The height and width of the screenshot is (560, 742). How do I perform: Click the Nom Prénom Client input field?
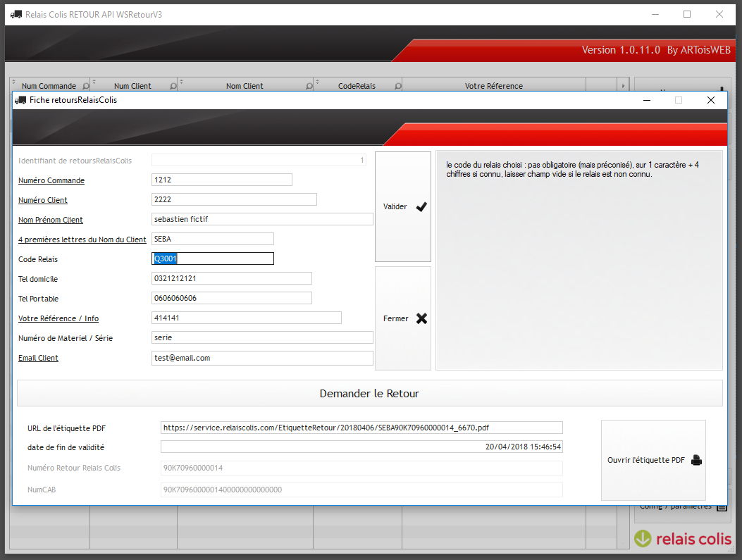click(262, 219)
